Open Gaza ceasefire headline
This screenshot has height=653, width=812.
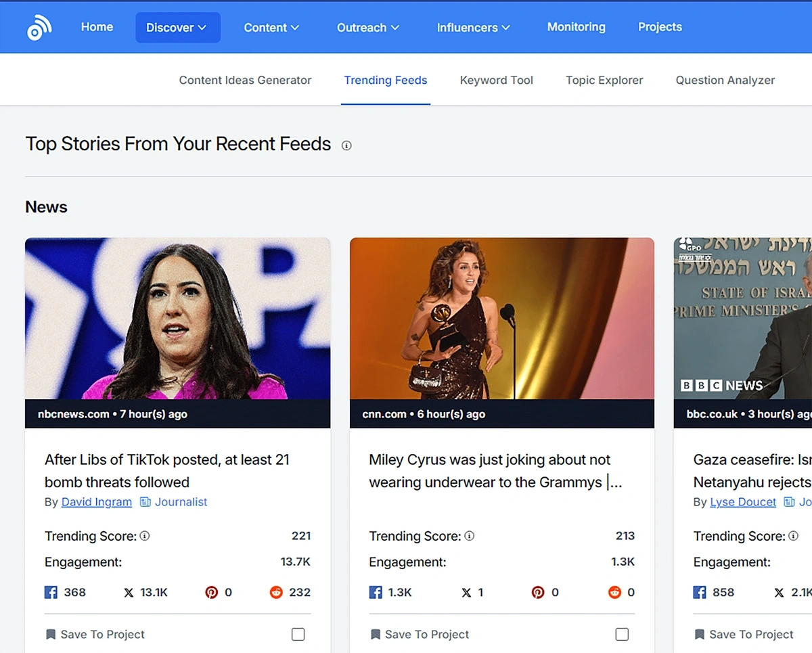752,471
